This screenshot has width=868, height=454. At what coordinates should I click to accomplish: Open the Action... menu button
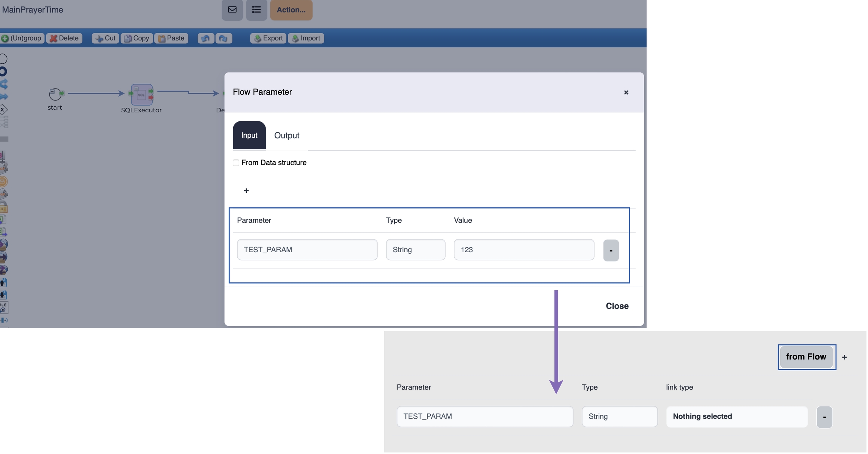pos(291,10)
